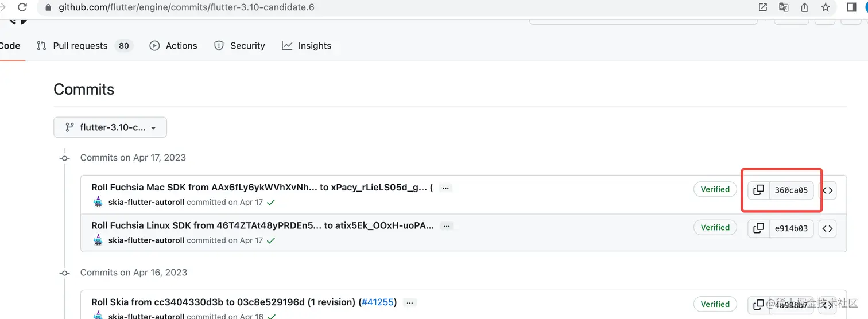
Task: Browse repository at commit e914b03
Action: pyautogui.click(x=827, y=228)
